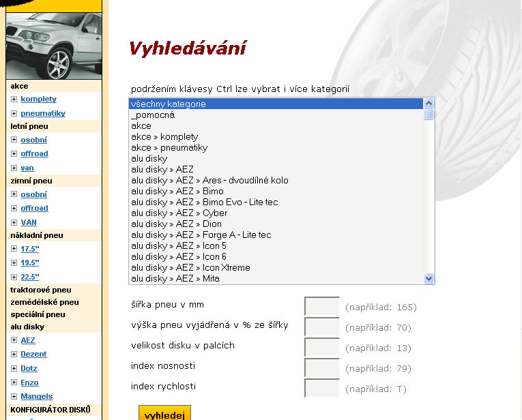The width and height of the screenshot is (522, 420).
Task: Expand the 22.5" plus icon
Action: [x=14, y=277]
